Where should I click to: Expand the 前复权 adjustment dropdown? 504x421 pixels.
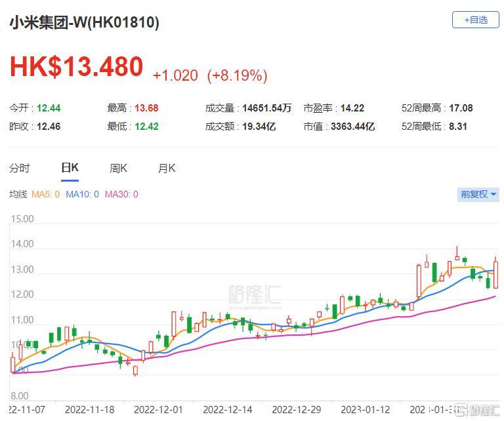pos(478,194)
